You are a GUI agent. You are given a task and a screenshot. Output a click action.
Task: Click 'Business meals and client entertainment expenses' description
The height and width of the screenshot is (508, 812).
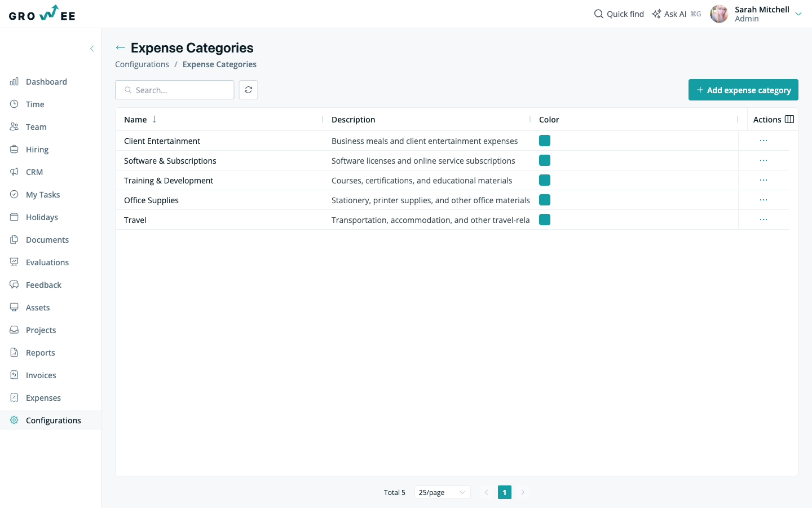coord(425,141)
